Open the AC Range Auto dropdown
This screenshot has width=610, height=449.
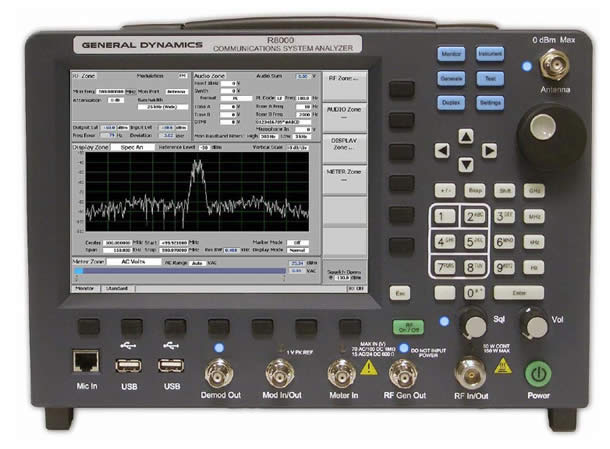pos(197,263)
